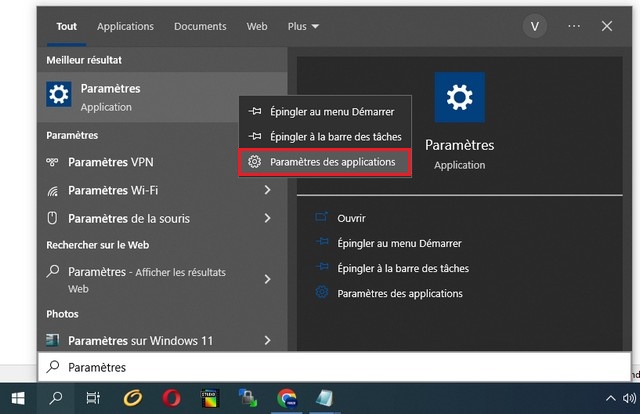Open the V user account avatar
The height and width of the screenshot is (414, 640).
coord(534,27)
